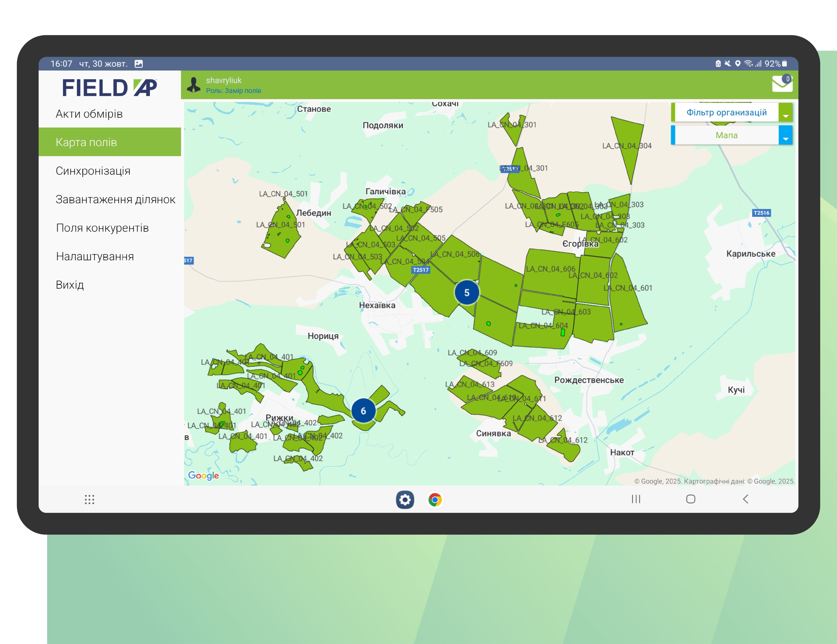Expand the Фільтр організацій dropdown arrow

785,113
